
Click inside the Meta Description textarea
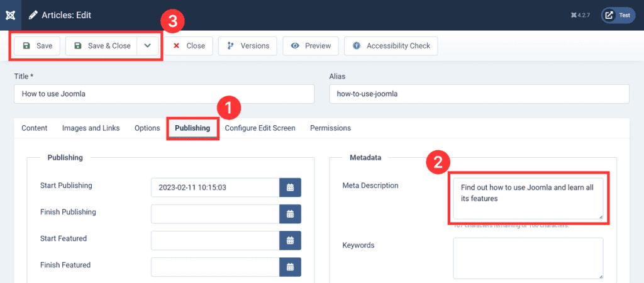tap(528, 198)
